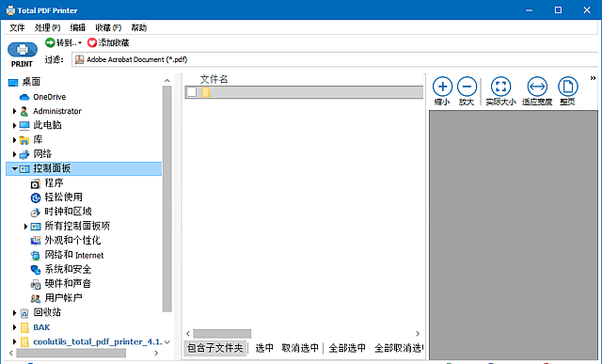
Task: Expand the 回收站 tree node
Action: [14, 313]
